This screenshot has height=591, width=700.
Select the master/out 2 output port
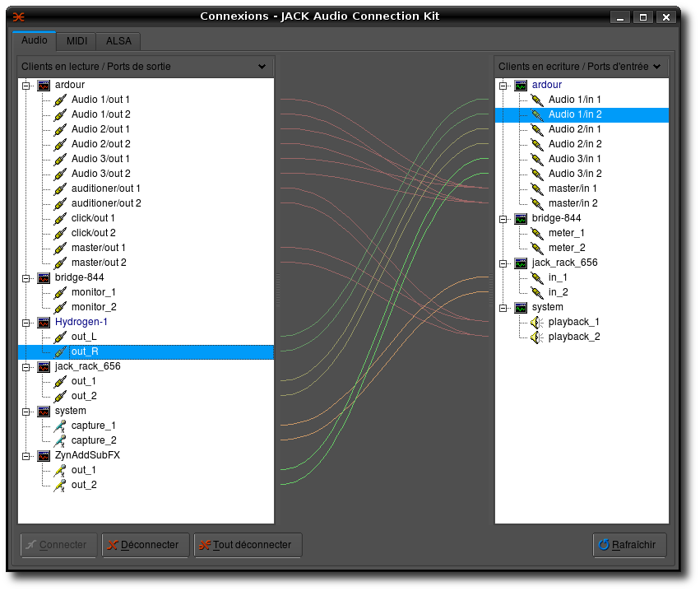99,263
